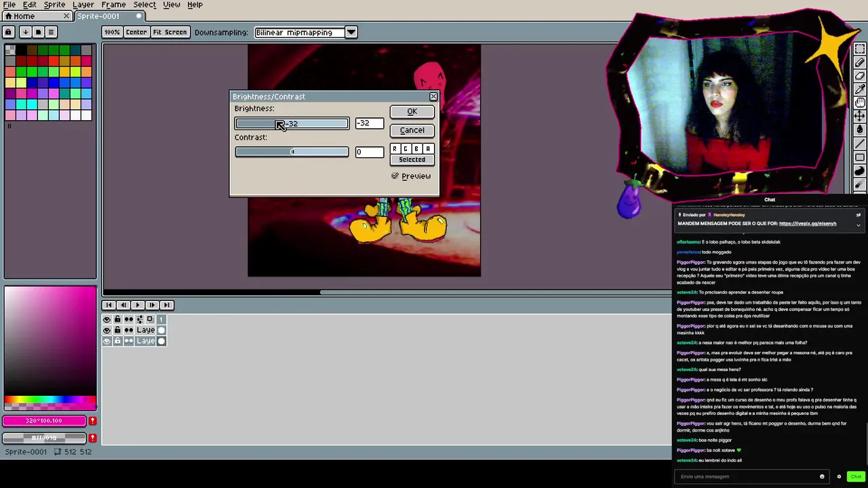Toggle the G channel button

coord(406,148)
